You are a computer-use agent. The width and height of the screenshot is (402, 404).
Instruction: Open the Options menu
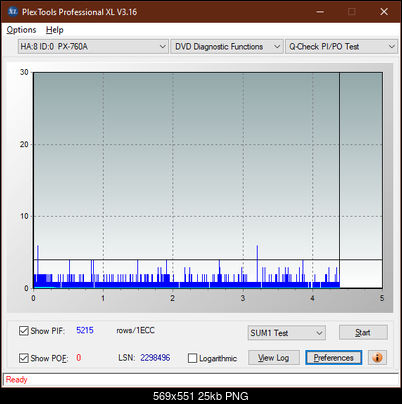[21, 30]
